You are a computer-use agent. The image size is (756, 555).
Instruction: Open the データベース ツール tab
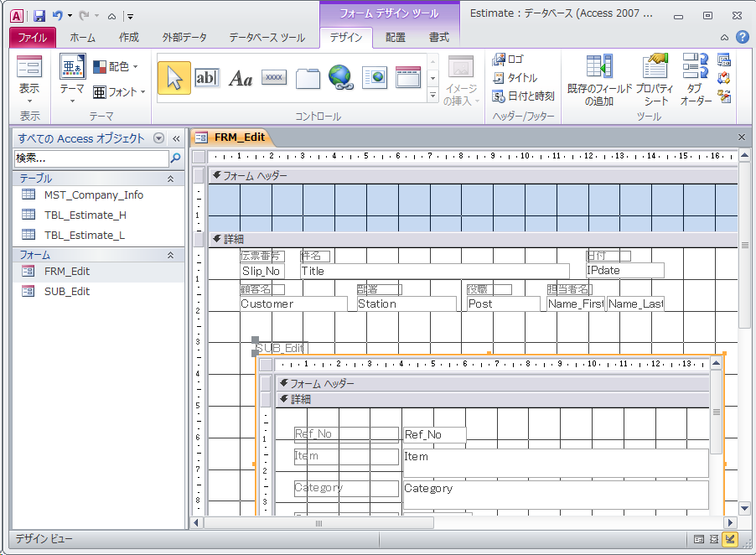click(x=267, y=37)
